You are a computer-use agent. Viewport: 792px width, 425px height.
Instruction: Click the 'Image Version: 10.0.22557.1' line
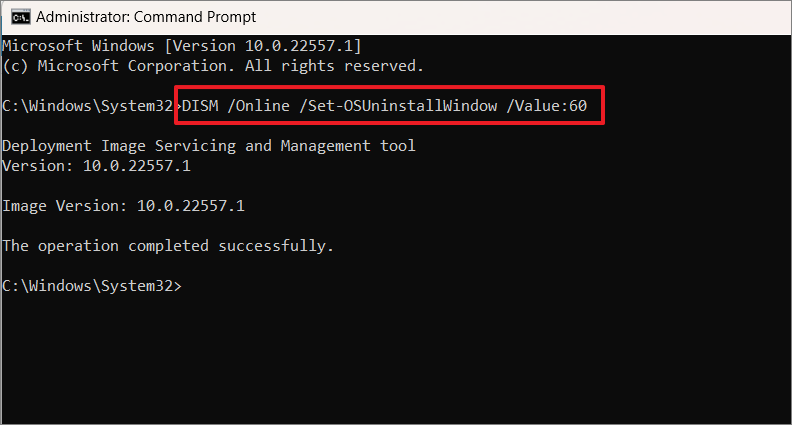[x=123, y=206]
